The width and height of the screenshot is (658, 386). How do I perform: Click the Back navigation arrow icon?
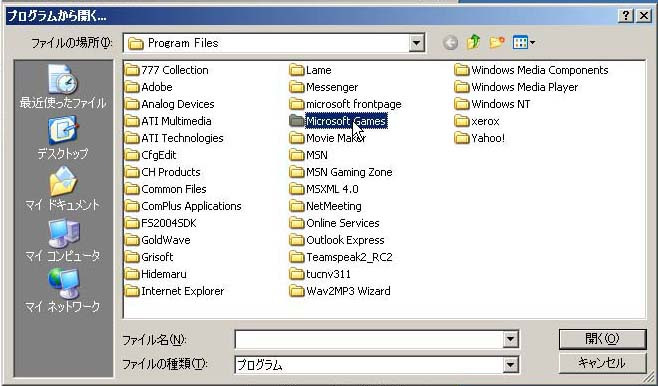pos(450,43)
